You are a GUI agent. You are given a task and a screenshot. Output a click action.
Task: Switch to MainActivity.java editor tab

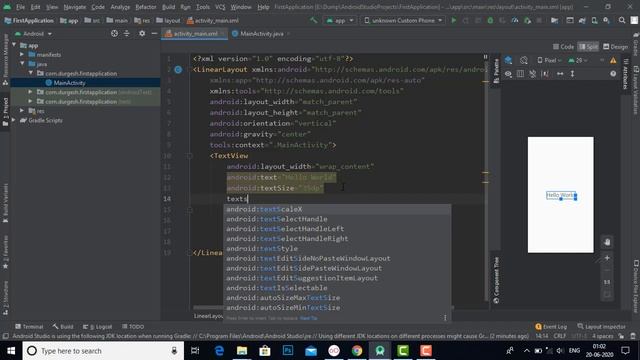261,33
